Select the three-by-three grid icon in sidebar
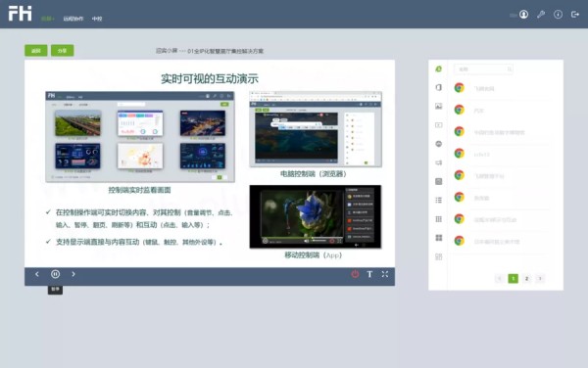The height and width of the screenshot is (368, 588). (438, 219)
